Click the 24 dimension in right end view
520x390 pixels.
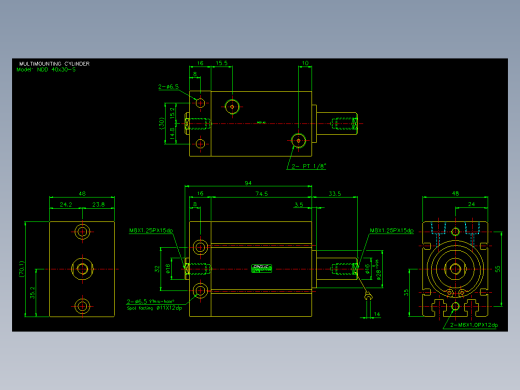click(x=471, y=204)
